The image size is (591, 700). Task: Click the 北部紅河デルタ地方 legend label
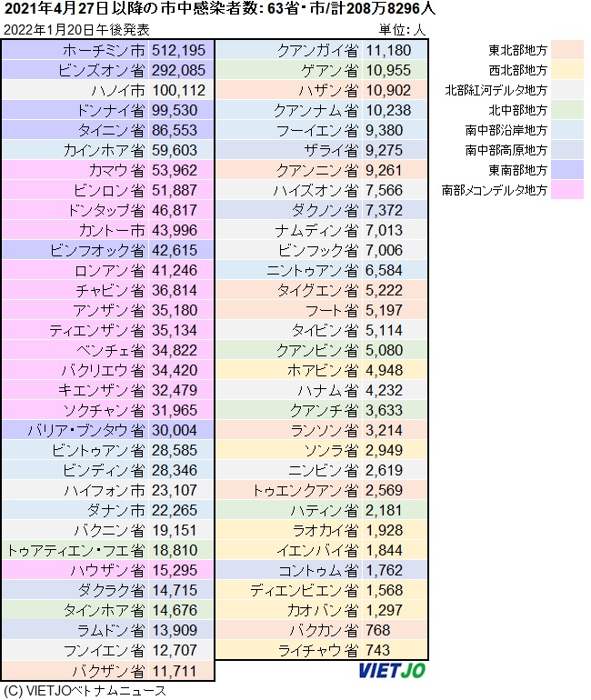[496, 90]
